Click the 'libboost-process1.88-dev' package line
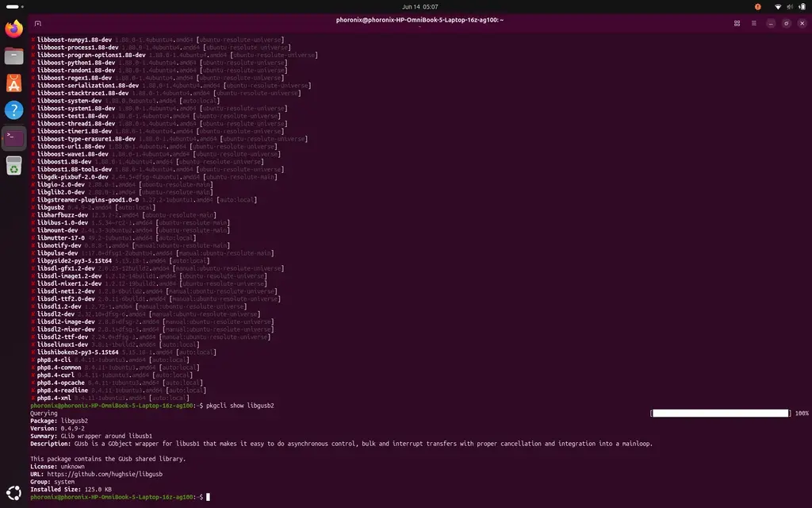The height and width of the screenshot is (508, 812). pyautogui.click(x=160, y=47)
